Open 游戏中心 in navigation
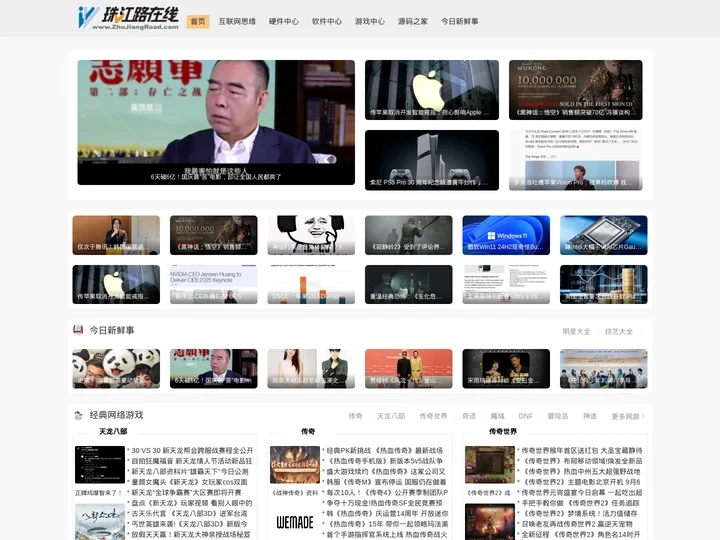Image resolution: width=720 pixels, height=540 pixels. pos(370,22)
